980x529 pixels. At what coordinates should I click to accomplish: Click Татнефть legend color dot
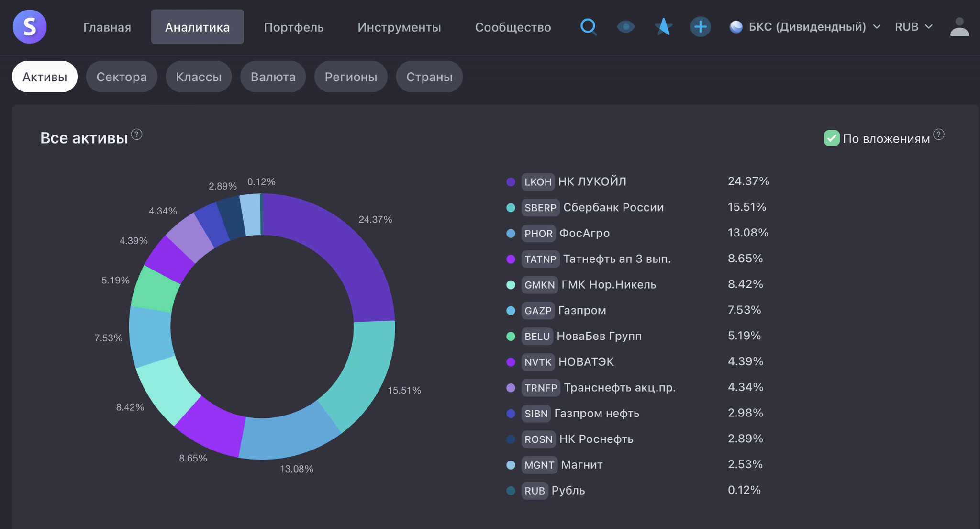coord(511,259)
